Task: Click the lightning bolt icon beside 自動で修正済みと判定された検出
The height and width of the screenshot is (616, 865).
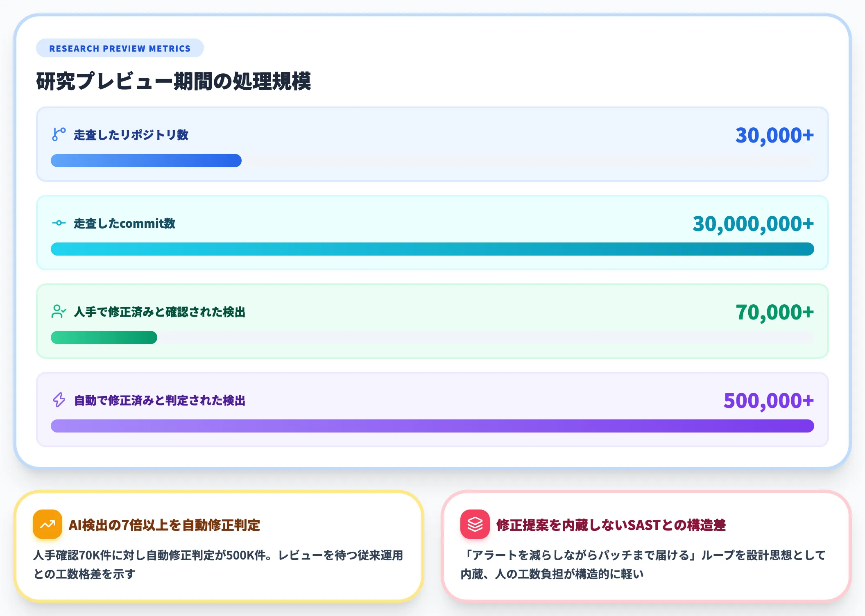Action: coord(59,400)
